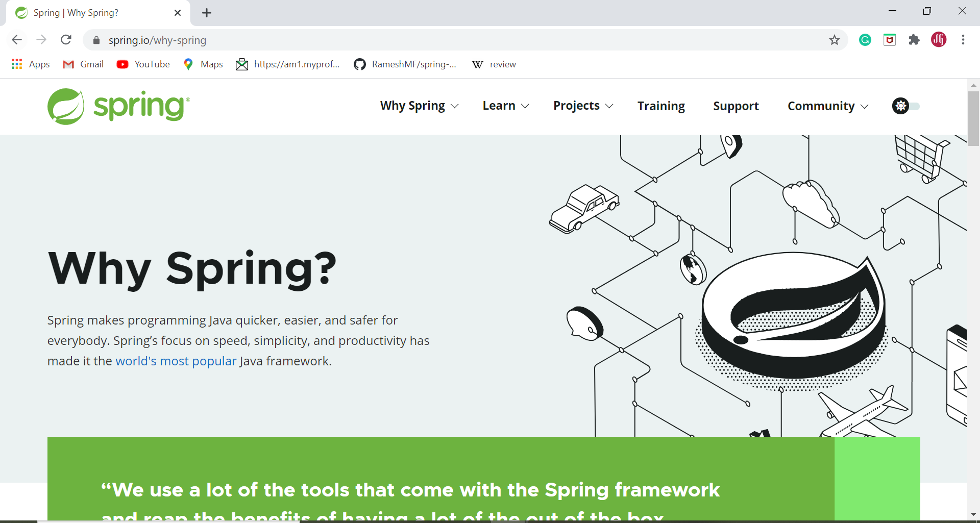The image size is (980, 523).
Task: Click the Grammarly extension icon
Action: coord(865,40)
